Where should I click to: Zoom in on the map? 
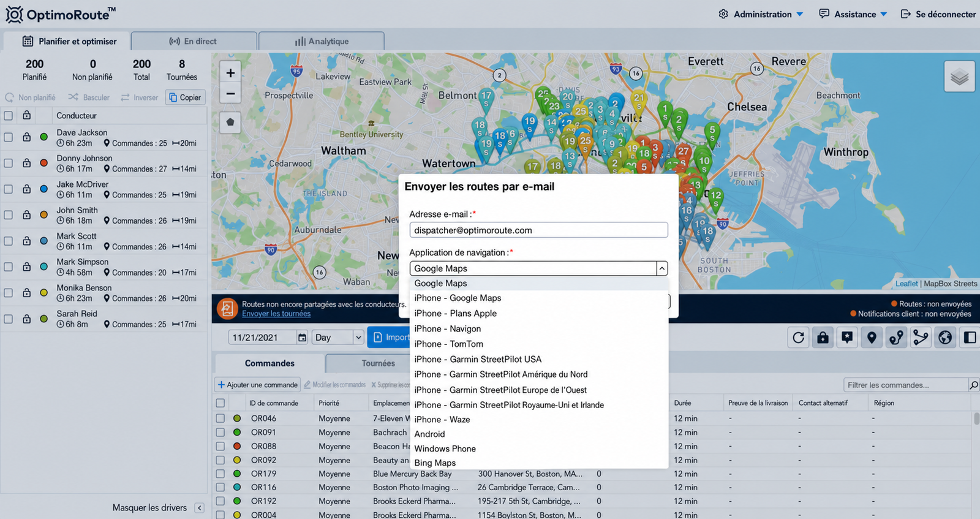230,73
